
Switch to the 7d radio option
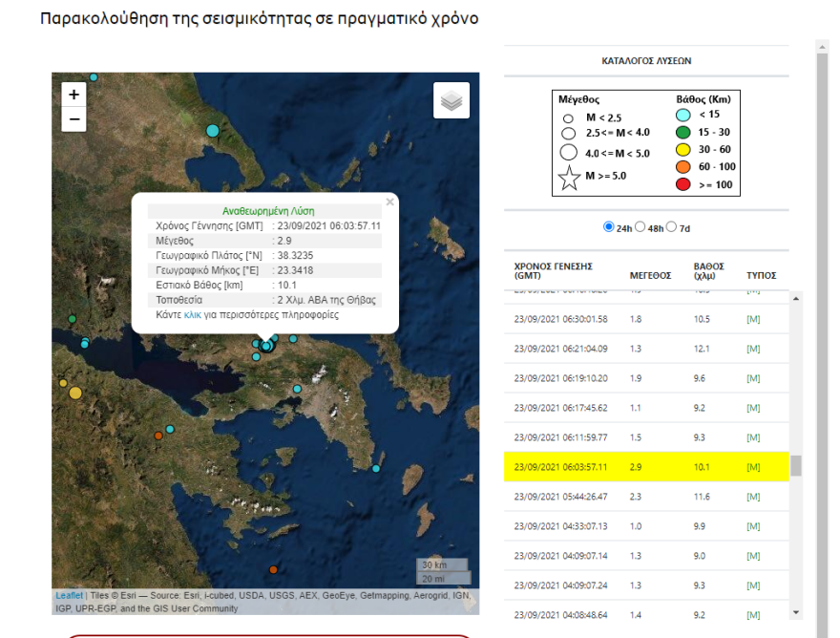pos(673,225)
